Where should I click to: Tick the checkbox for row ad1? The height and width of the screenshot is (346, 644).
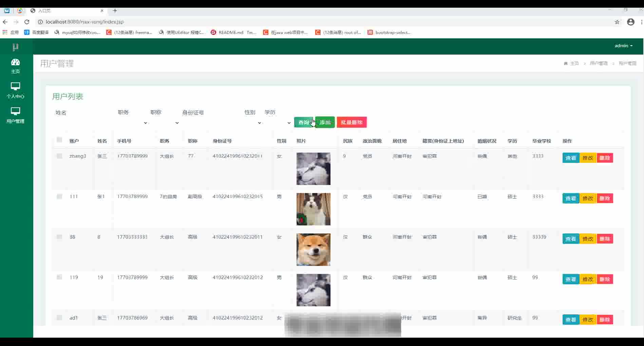pyautogui.click(x=59, y=318)
